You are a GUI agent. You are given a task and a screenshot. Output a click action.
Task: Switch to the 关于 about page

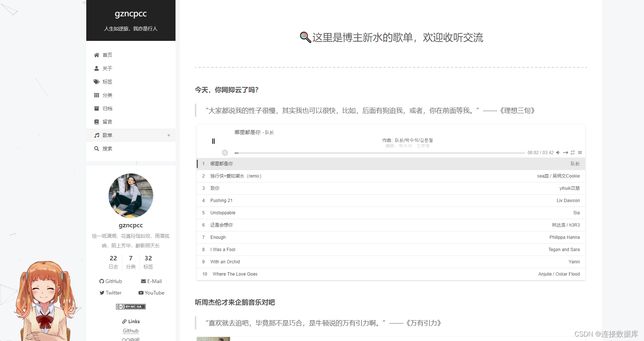(x=107, y=68)
